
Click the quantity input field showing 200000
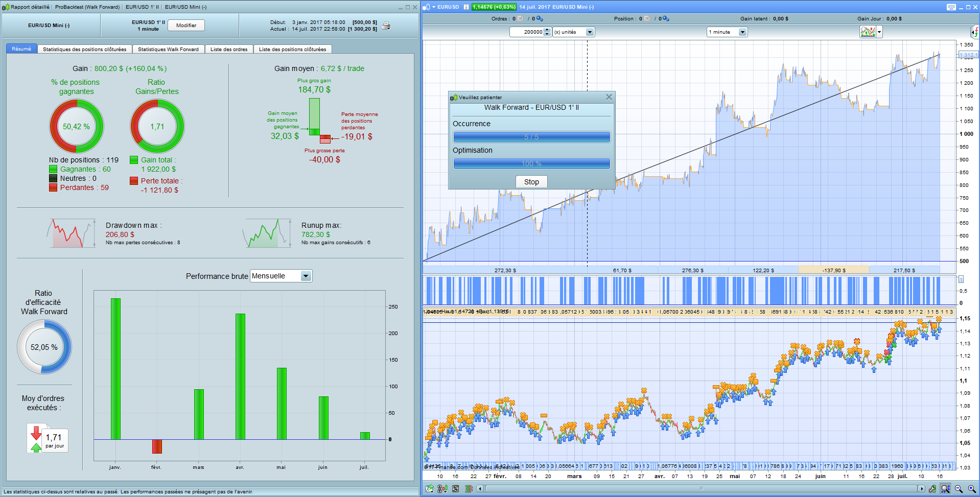pos(527,32)
